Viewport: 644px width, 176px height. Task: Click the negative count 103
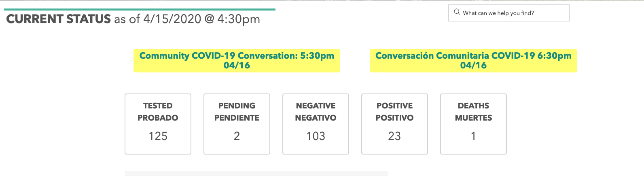tap(316, 136)
